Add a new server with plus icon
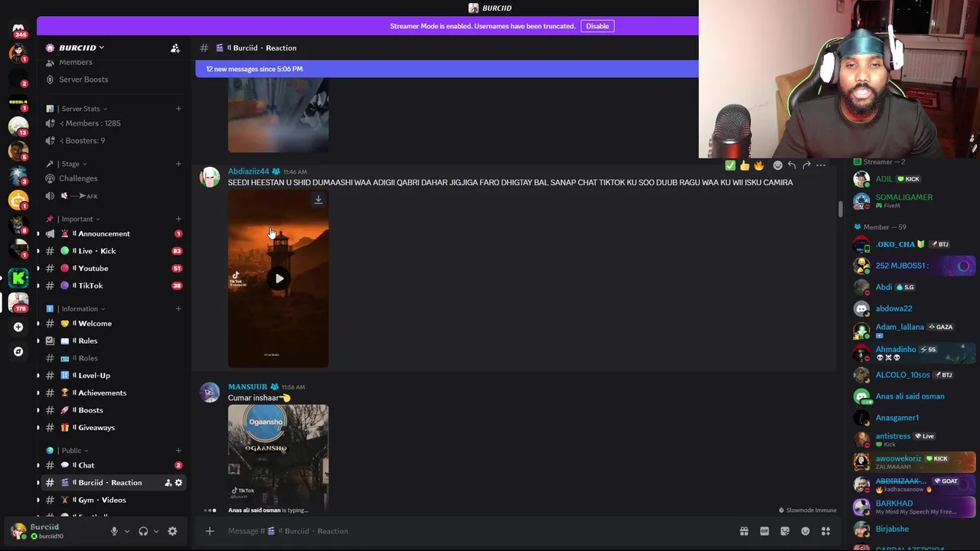Screen dimensions: 980x551 (18, 327)
